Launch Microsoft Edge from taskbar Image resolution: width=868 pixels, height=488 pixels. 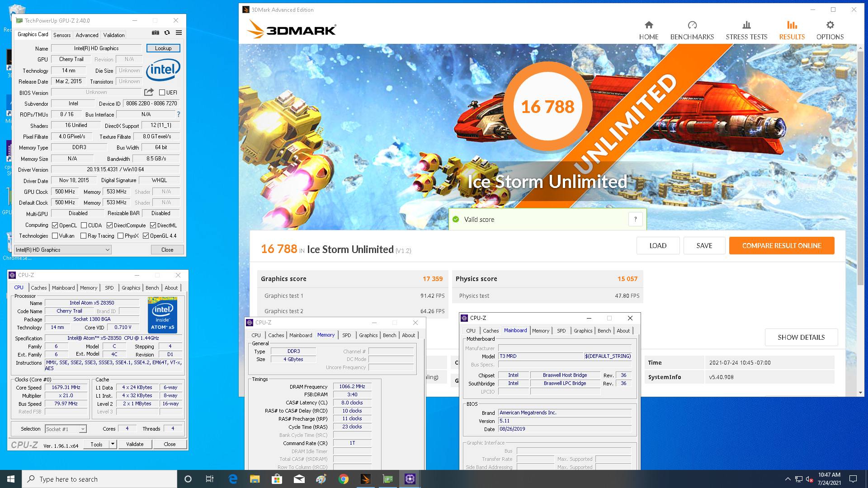[x=233, y=479]
